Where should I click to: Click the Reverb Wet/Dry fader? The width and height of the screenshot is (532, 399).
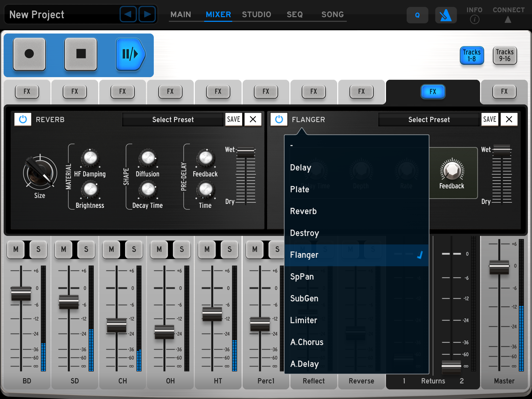pyautogui.click(x=246, y=151)
